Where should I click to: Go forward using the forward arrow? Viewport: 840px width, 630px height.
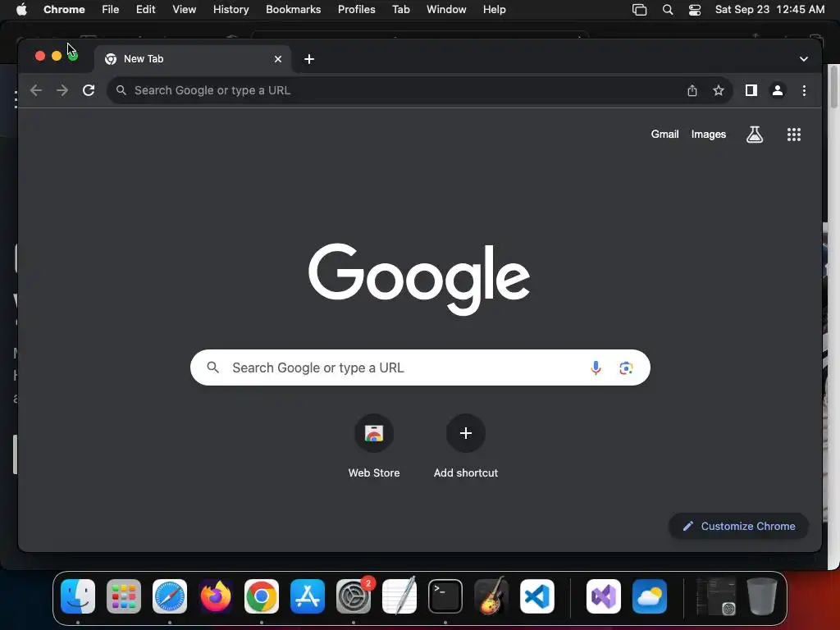tap(62, 90)
